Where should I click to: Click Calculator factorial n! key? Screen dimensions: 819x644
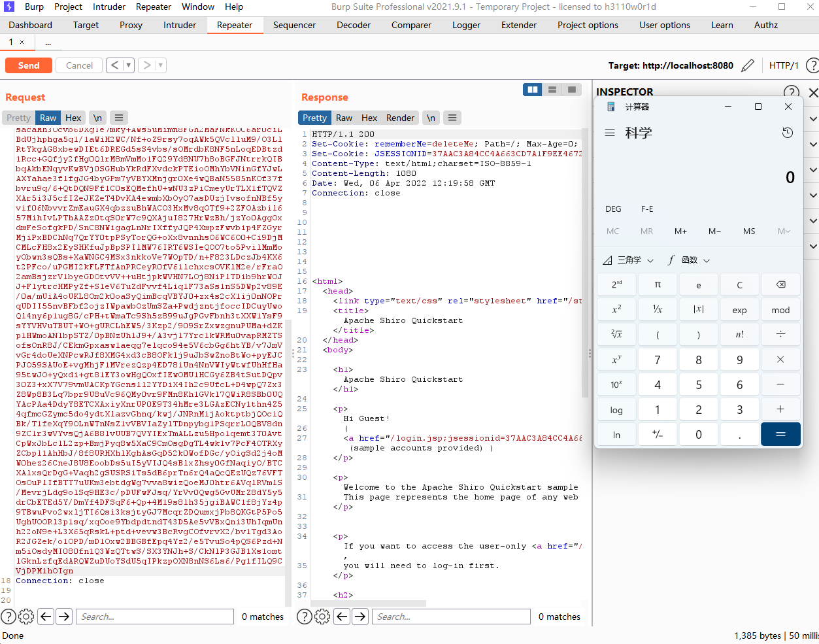(x=739, y=334)
